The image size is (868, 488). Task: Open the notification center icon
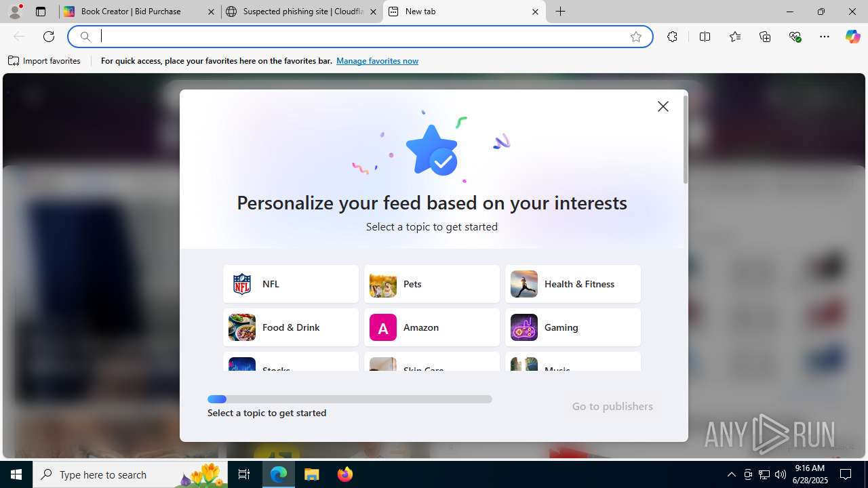[x=846, y=474]
